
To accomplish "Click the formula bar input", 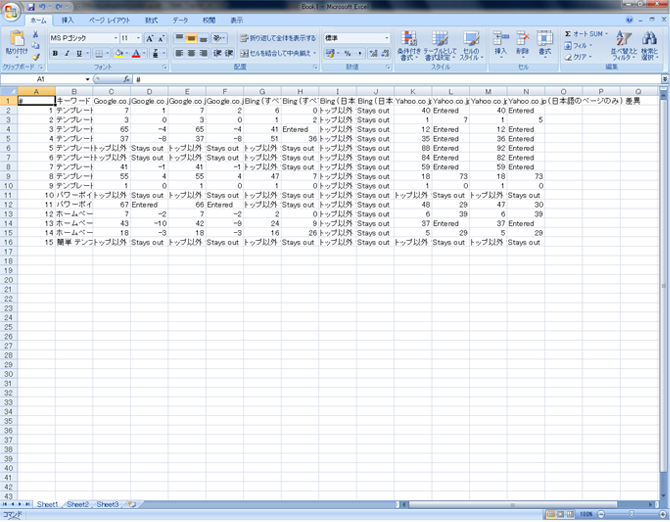I will (x=397, y=79).
